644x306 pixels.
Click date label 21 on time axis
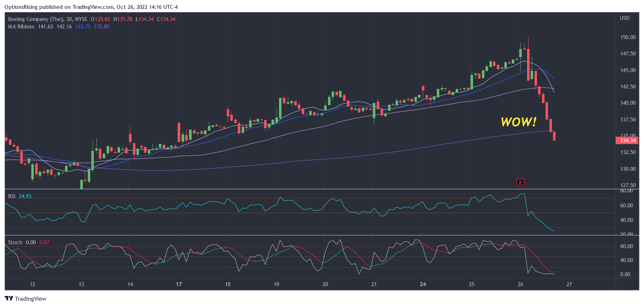pos(374,284)
